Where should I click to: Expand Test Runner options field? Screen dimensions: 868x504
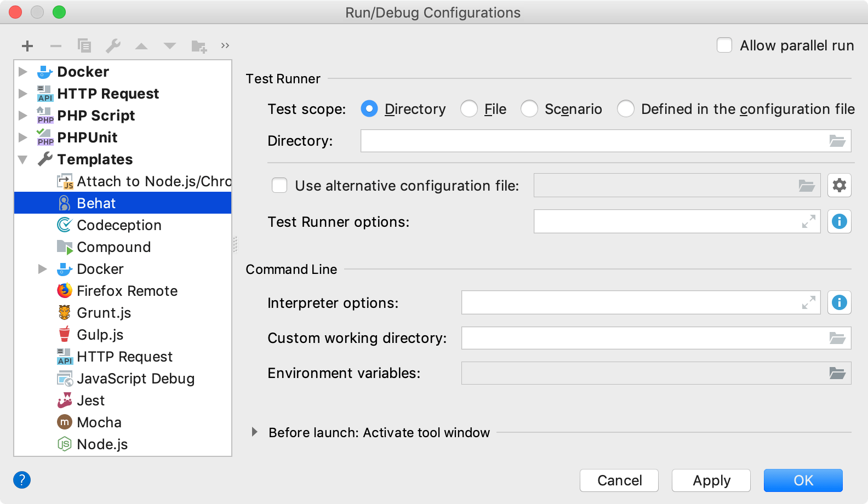[809, 221]
